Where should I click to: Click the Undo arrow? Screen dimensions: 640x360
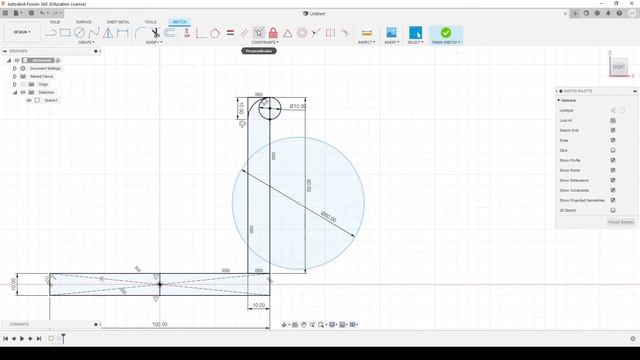coord(42,13)
